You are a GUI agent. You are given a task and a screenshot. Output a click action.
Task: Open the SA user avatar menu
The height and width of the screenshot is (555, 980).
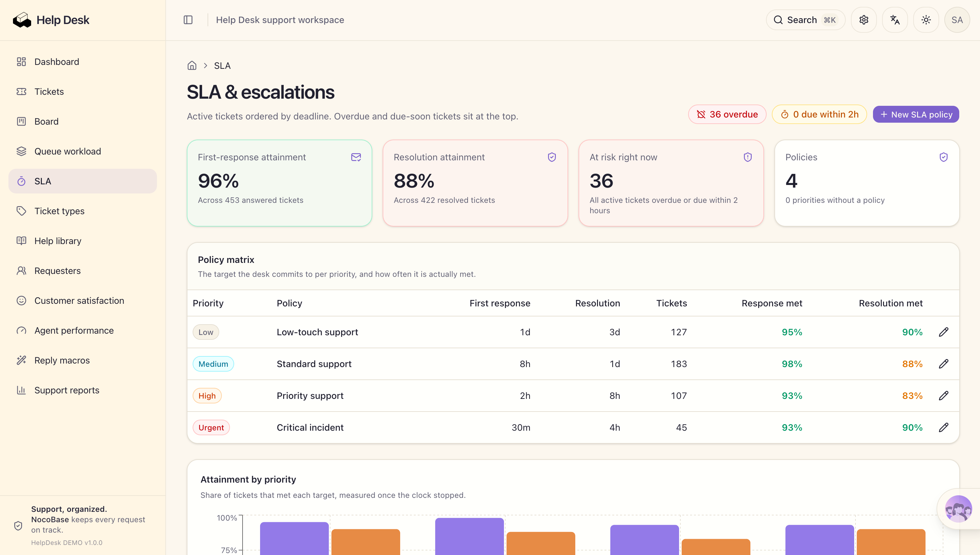957,20
